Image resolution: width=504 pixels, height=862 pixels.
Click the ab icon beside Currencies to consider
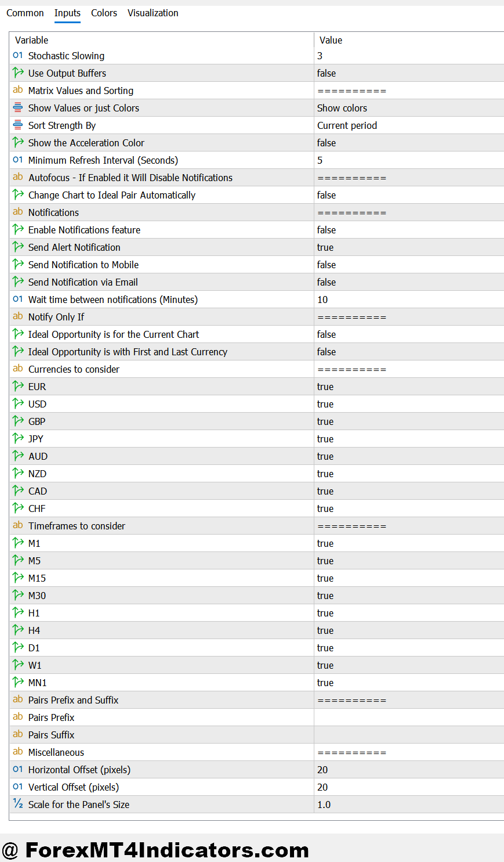[x=17, y=369]
